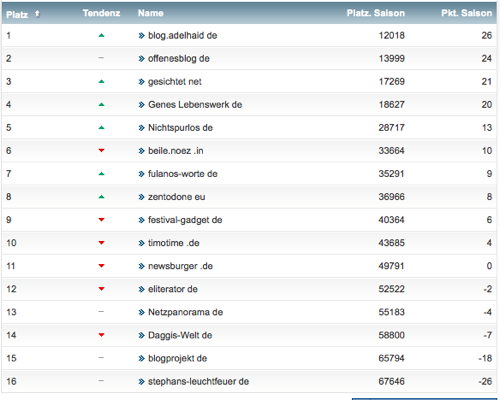Click red down-arrow in timotime row

click(101, 243)
